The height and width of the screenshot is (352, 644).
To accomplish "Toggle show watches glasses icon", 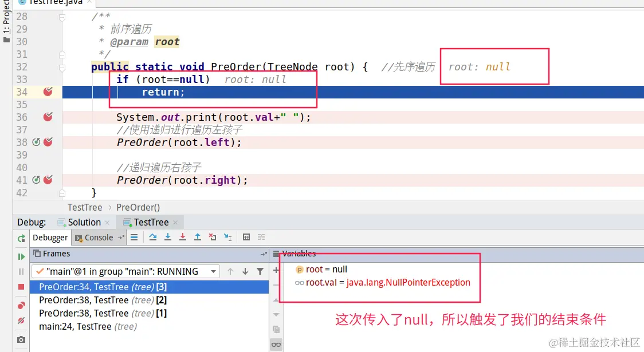I will 276,345.
